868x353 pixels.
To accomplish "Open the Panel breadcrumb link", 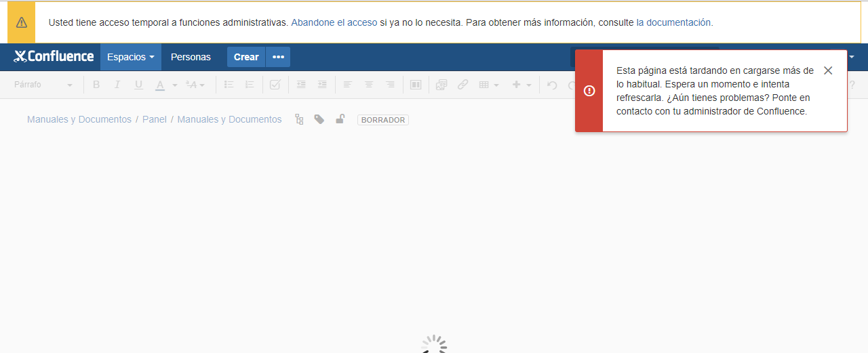I will point(155,119).
